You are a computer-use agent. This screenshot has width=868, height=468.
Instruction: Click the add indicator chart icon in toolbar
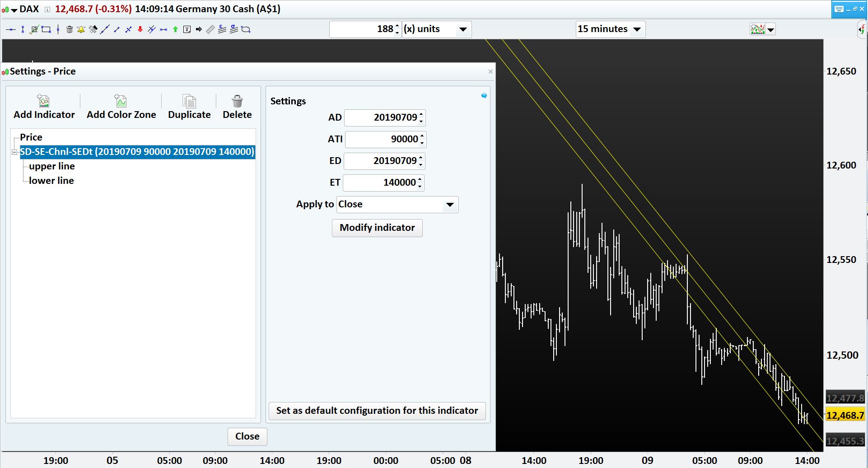[757, 29]
